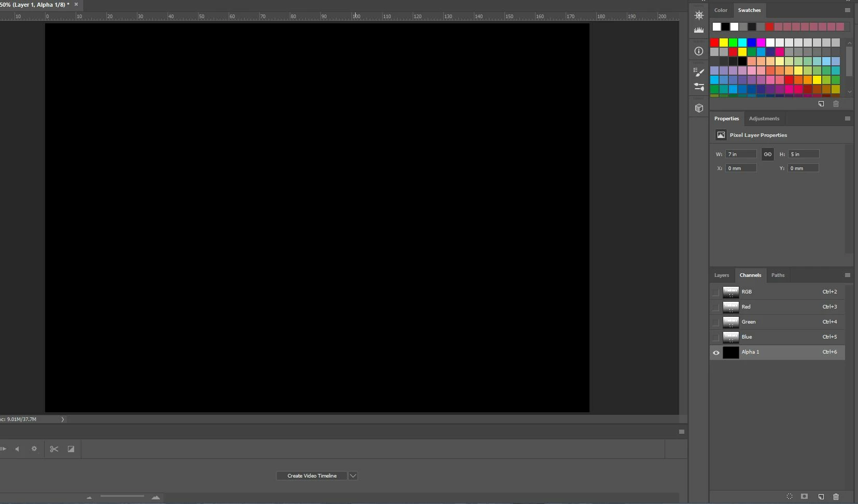Image resolution: width=858 pixels, height=504 pixels.
Task: Click the swatches scroll down arrow
Action: tap(849, 92)
